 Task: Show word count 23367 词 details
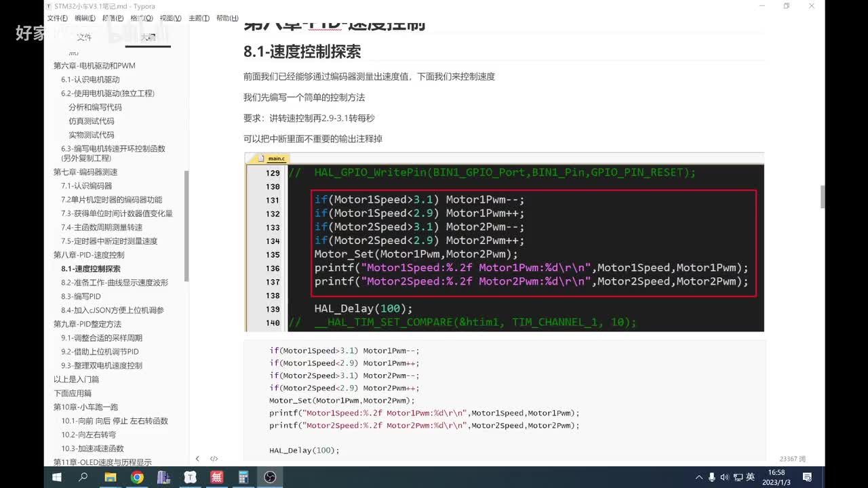pyautogui.click(x=793, y=459)
